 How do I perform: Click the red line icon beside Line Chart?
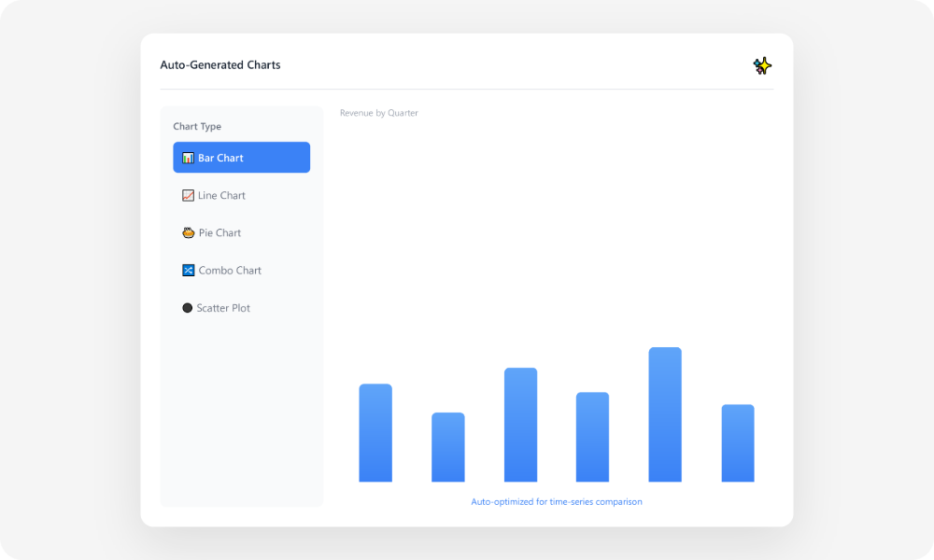(x=187, y=195)
